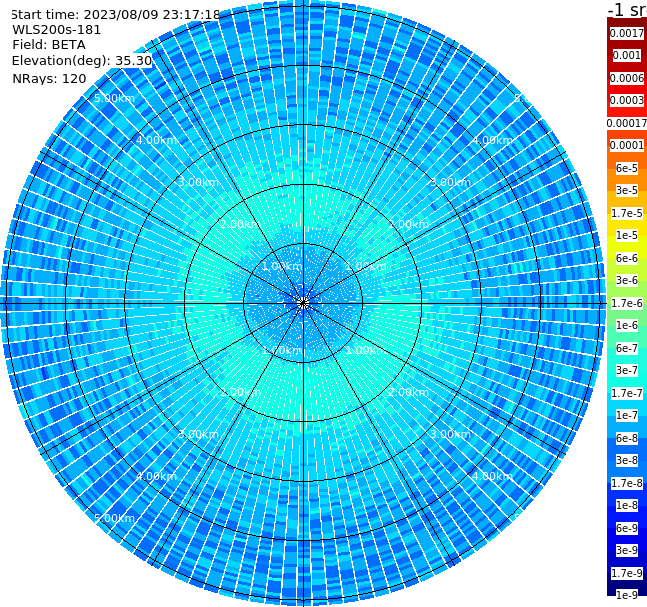Select the 0.00017 colorbar label
Image resolution: width=647 pixels, height=607 pixels.
click(x=627, y=123)
